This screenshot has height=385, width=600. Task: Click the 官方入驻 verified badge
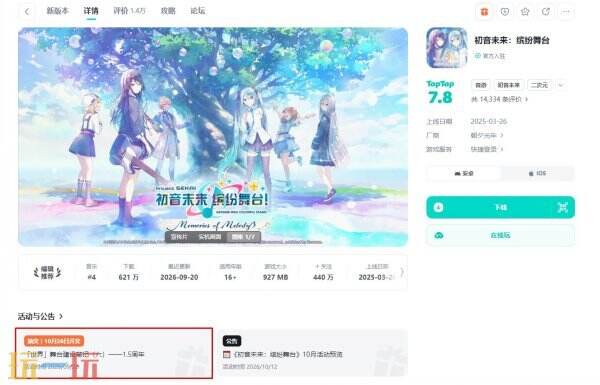[x=490, y=56]
